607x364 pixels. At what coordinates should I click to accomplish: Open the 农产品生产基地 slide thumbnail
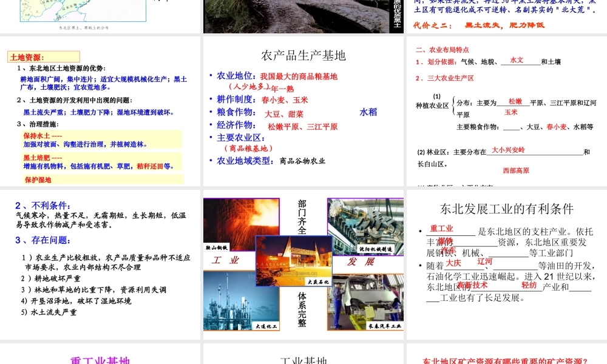303,112
